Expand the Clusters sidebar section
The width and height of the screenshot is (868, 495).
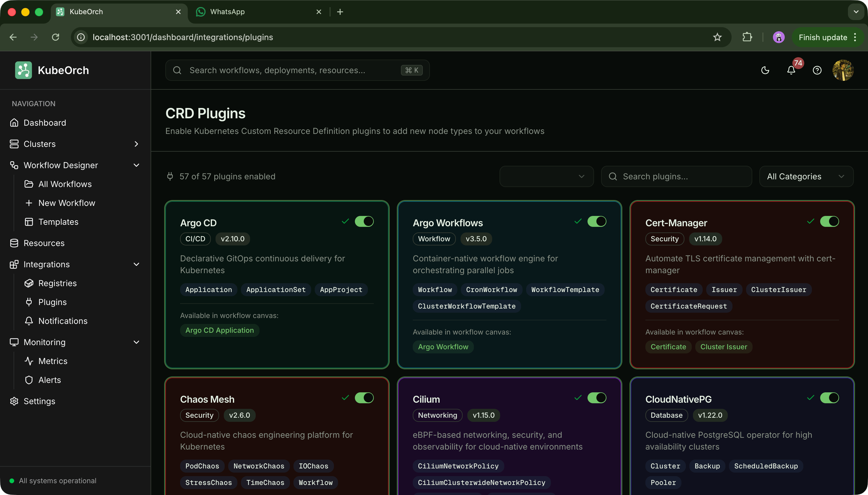pyautogui.click(x=136, y=144)
